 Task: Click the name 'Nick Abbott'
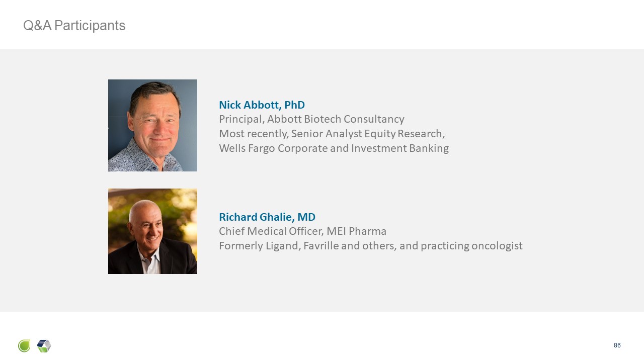[249, 105]
